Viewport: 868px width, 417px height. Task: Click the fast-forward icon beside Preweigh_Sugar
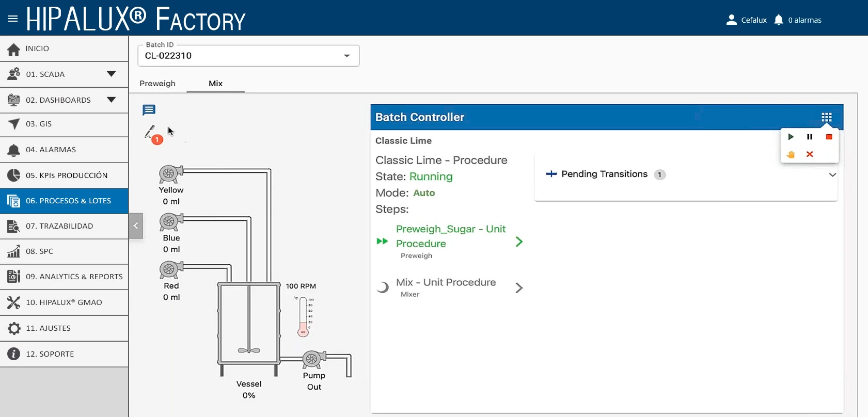click(x=382, y=241)
